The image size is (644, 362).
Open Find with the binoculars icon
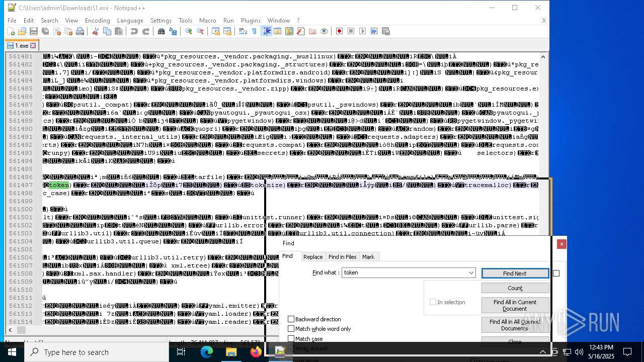tap(161, 31)
